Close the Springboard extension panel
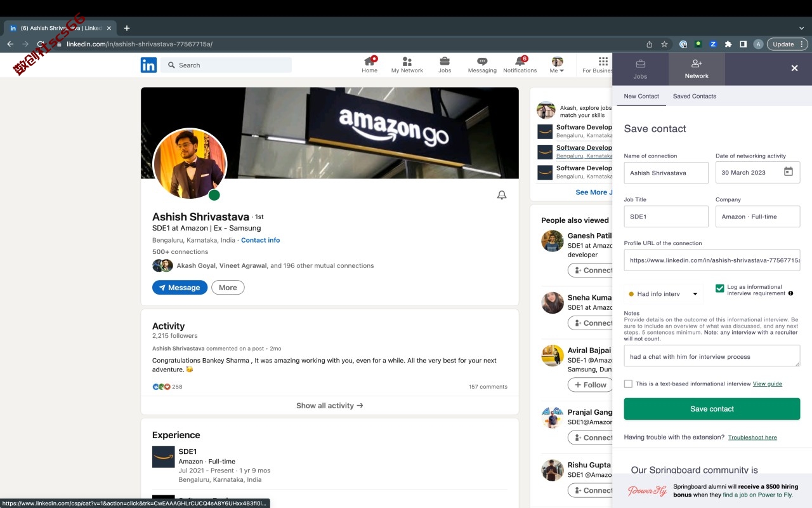This screenshot has height=508, width=812. 794,68
